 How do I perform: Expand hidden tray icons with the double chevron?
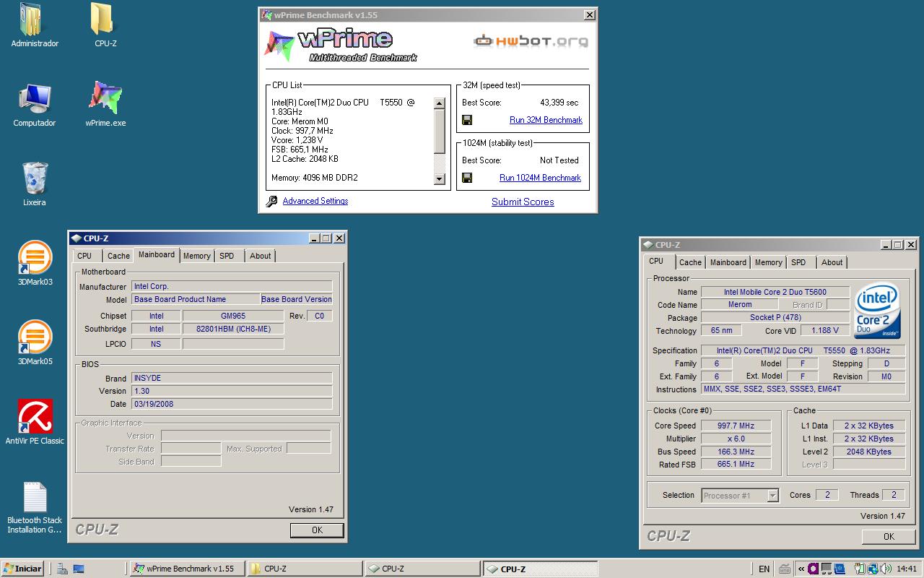[x=801, y=569]
